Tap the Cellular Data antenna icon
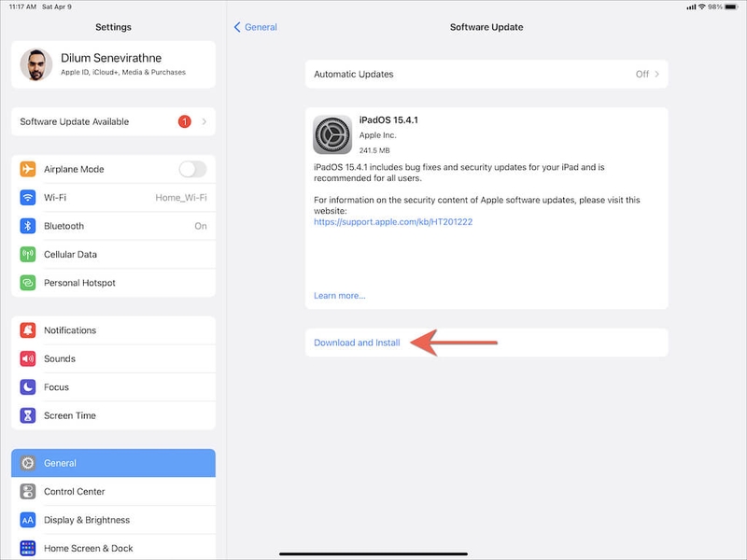The width and height of the screenshot is (747, 560). [28, 254]
